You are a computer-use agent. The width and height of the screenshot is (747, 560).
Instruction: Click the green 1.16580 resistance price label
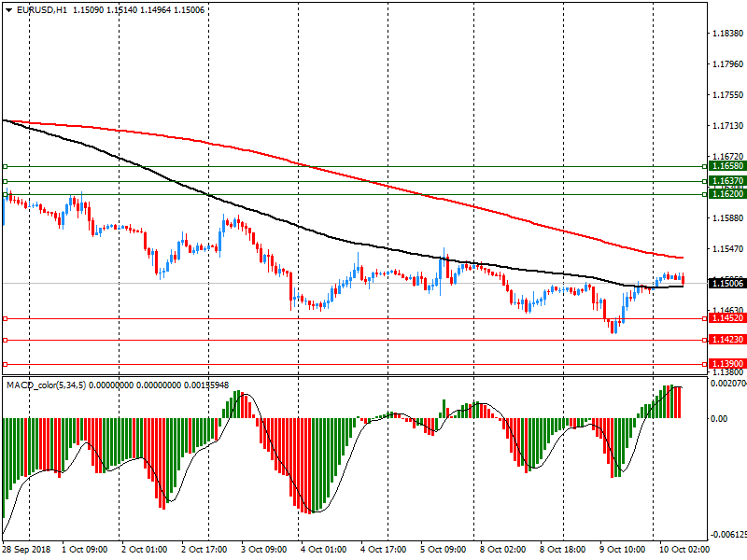click(726, 166)
